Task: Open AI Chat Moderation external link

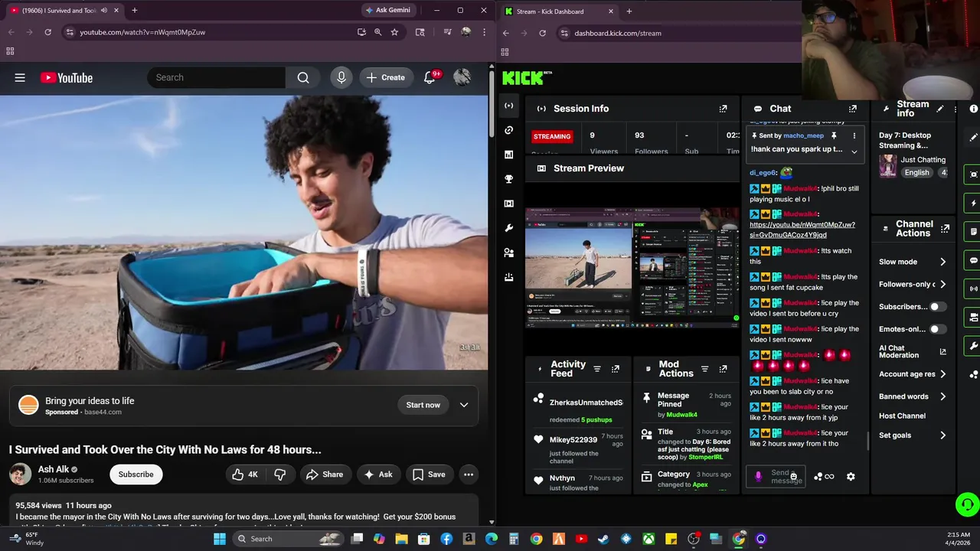Action: (943, 352)
